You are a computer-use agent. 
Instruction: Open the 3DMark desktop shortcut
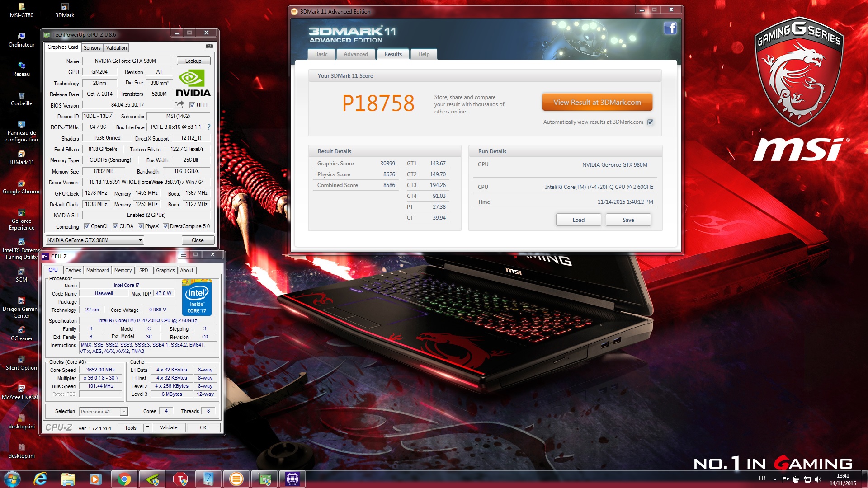[65, 10]
